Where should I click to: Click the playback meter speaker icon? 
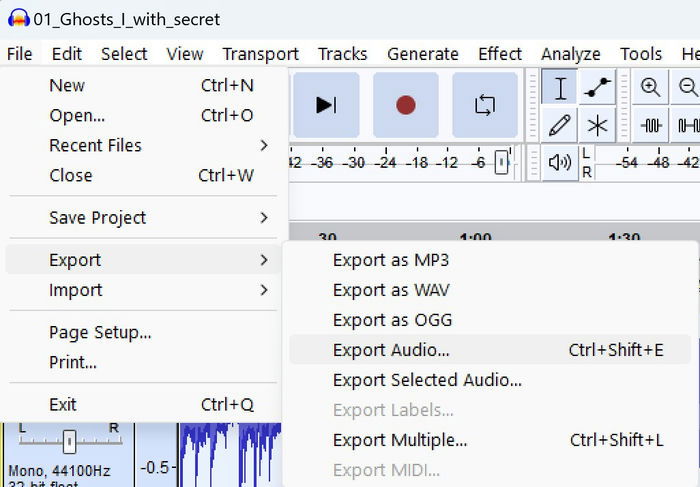pyautogui.click(x=560, y=162)
